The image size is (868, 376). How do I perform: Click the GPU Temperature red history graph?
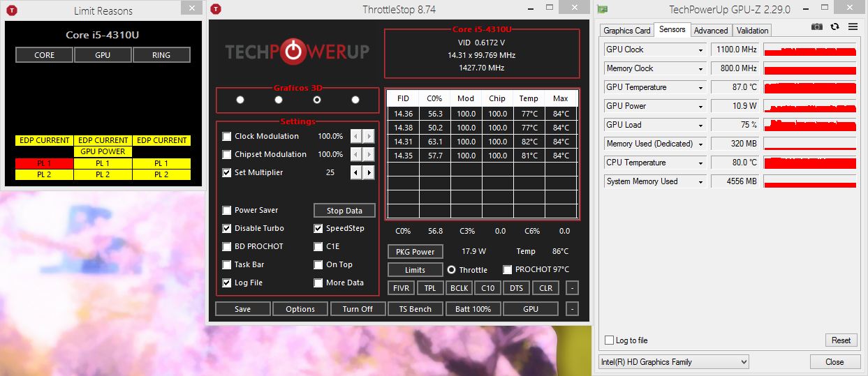coord(810,88)
